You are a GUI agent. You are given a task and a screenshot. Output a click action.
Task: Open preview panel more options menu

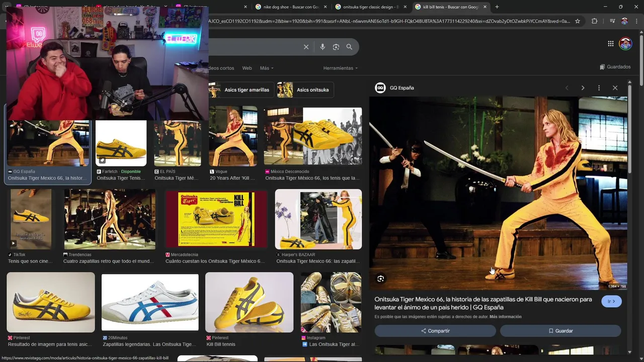599,88
